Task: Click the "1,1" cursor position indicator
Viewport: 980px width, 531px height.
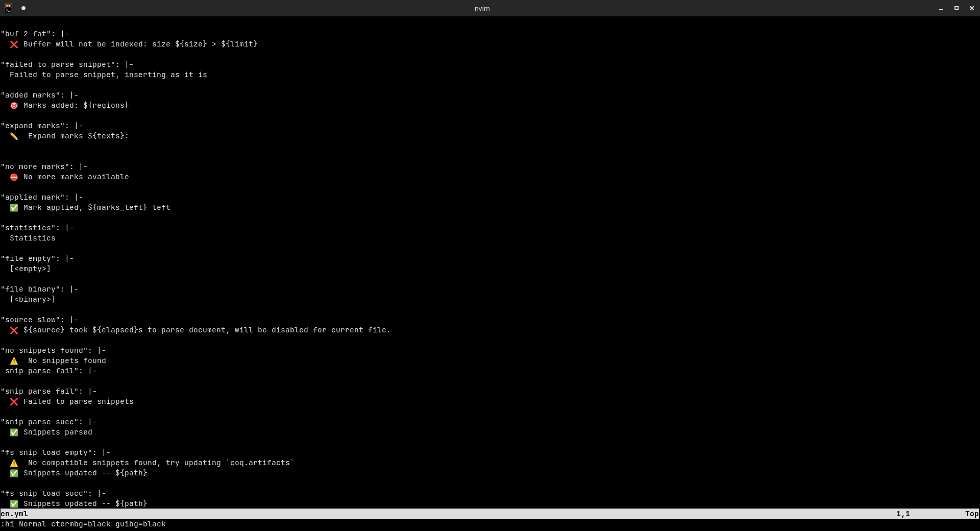Action: point(902,514)
